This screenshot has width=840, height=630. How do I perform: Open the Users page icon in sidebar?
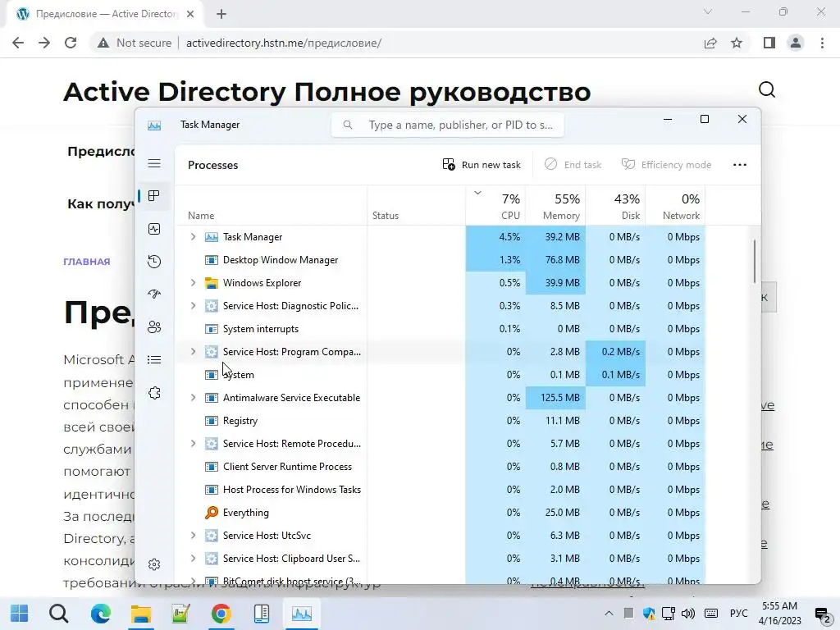pos(154,326)
